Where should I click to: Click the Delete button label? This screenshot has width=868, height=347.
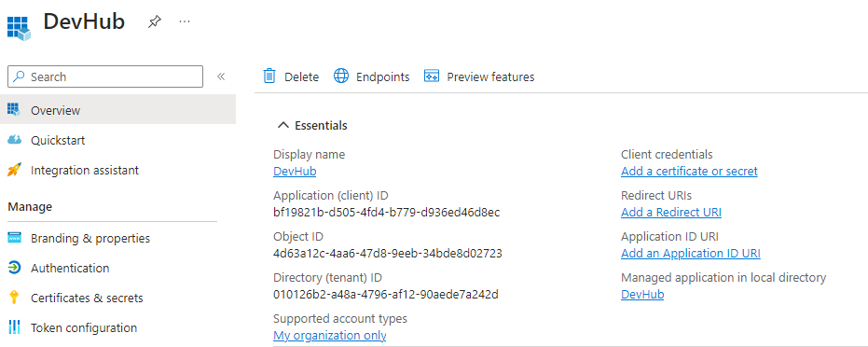302,76
